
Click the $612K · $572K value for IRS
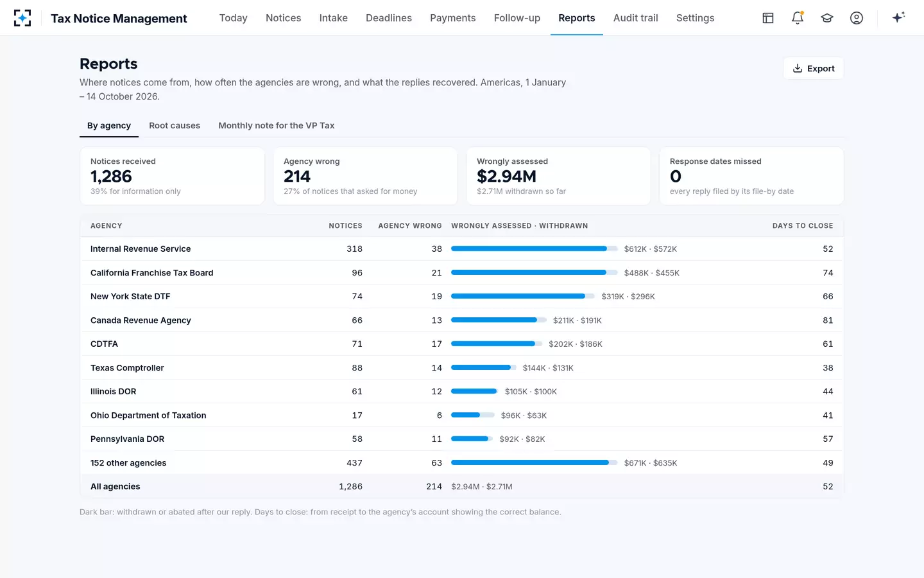coord(651,249)
